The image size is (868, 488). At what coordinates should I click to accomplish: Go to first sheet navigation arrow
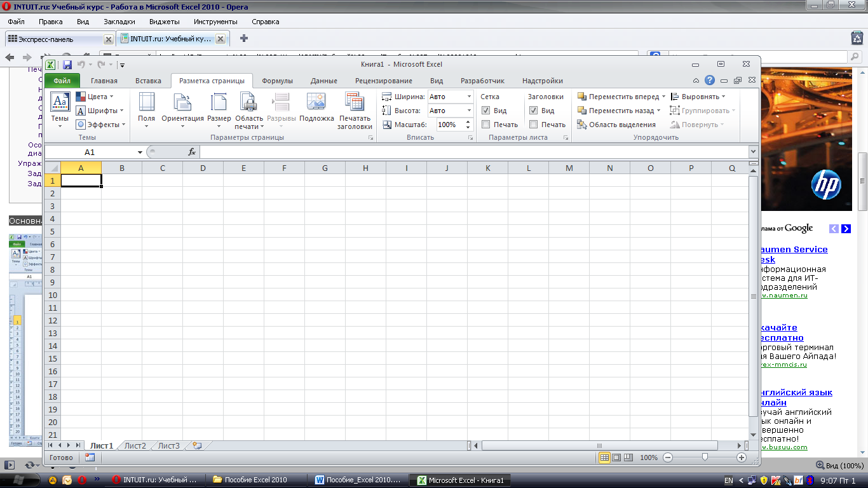(51, 446)
